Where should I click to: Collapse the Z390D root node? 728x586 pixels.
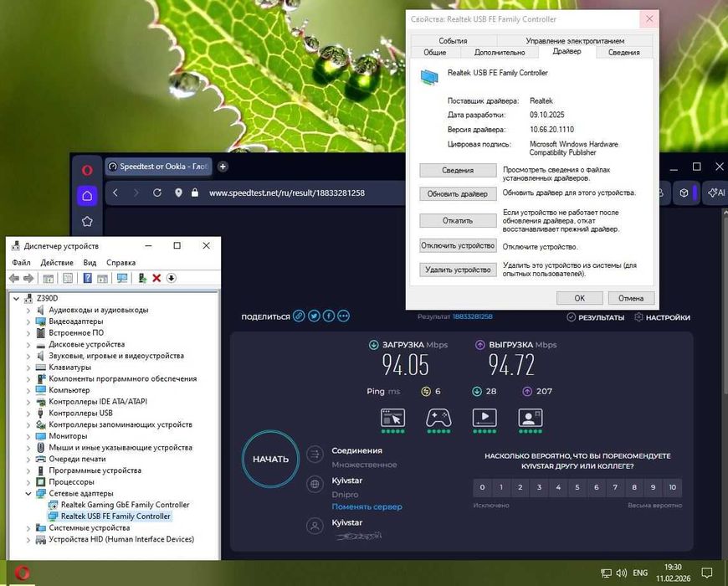click(16, 299)
